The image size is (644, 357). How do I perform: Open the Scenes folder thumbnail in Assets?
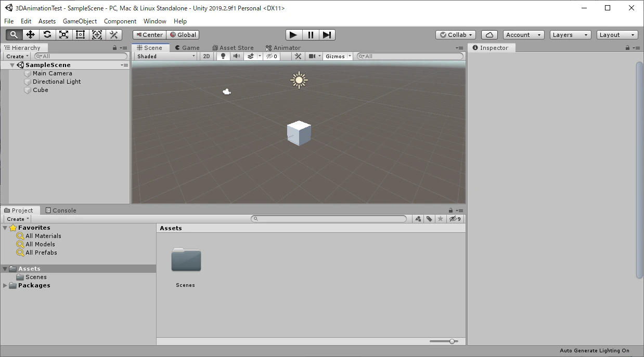(186, 260)
